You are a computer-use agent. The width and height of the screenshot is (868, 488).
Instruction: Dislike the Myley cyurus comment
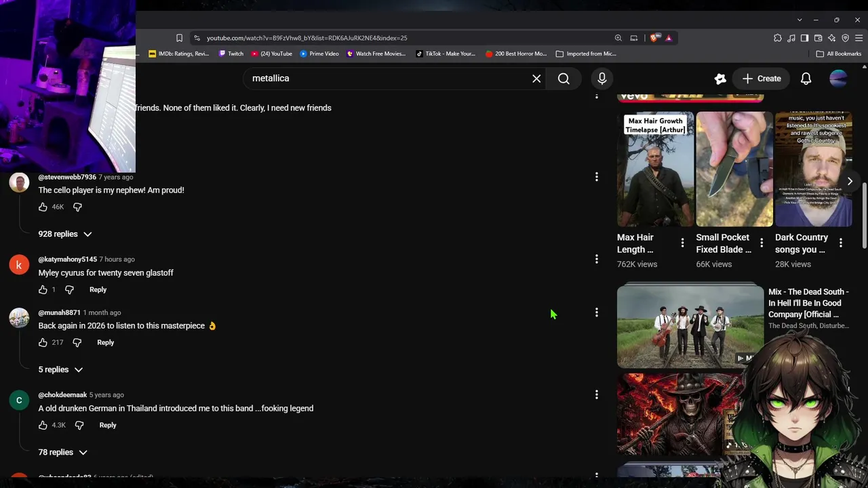pyautogui.click(x=69, y=289)
